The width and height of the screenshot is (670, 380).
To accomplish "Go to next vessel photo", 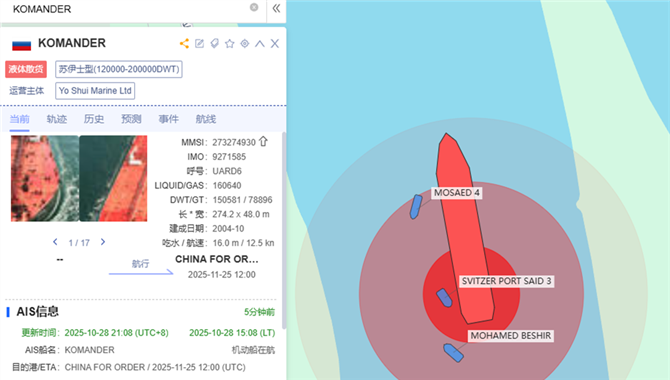I will click(x=103, y=242).
